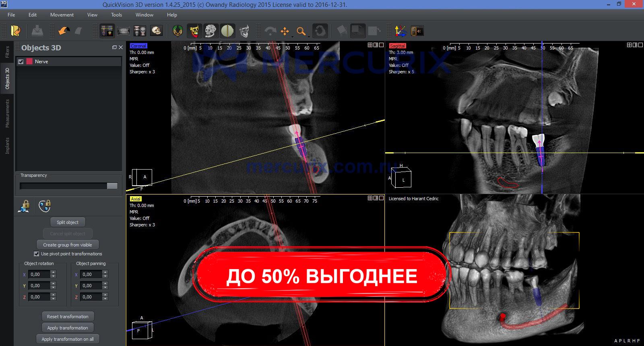This screenshot has width=644, height=346.
Task: Click the Sagittal orientation cube
Action: coord(402,178)
